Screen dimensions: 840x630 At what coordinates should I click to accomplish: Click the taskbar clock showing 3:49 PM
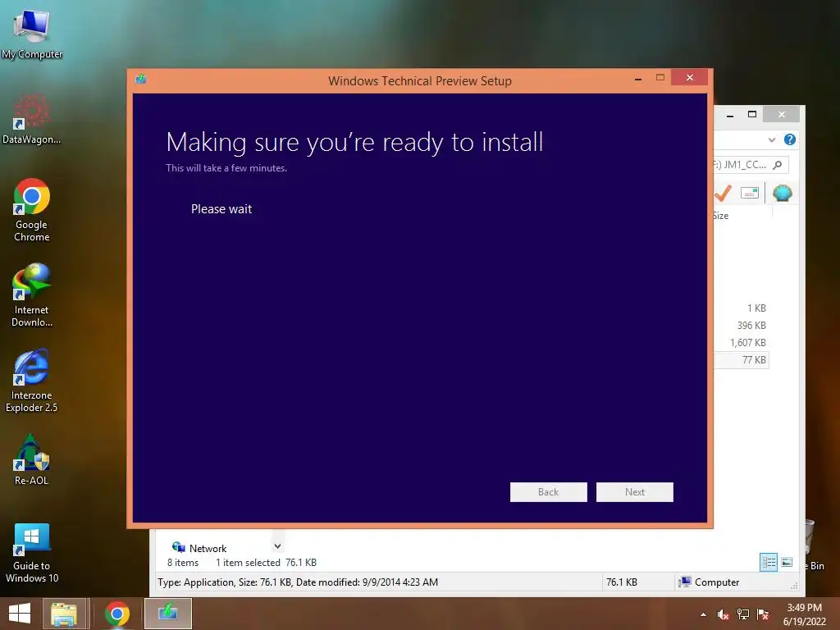click(804, 614)
